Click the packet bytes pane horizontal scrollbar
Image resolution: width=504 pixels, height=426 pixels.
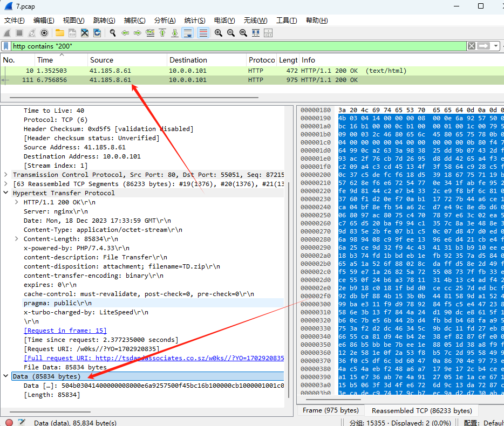333,400
